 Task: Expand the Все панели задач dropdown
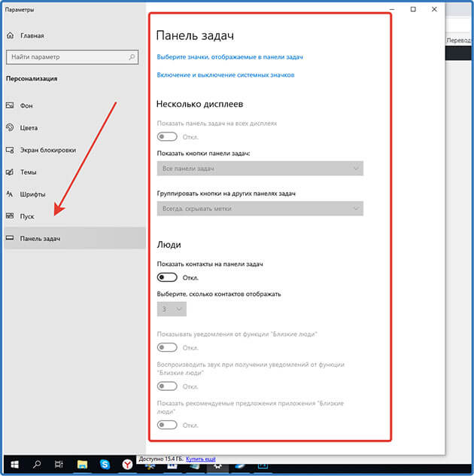tap(260, 168)
